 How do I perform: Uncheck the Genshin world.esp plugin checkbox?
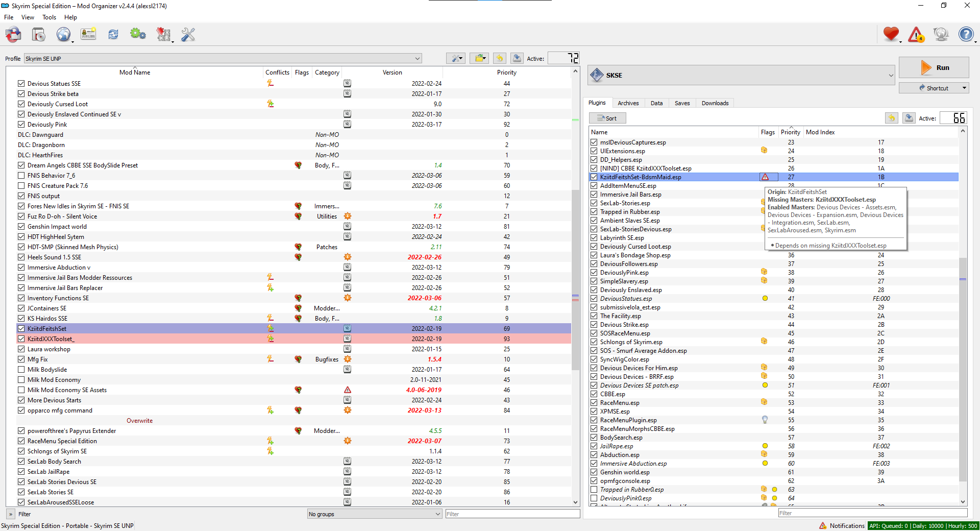click(594, 472)
